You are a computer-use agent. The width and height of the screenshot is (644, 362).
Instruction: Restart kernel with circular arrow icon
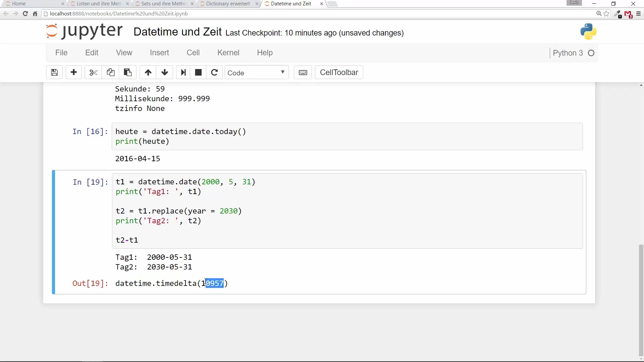[214, 72]
